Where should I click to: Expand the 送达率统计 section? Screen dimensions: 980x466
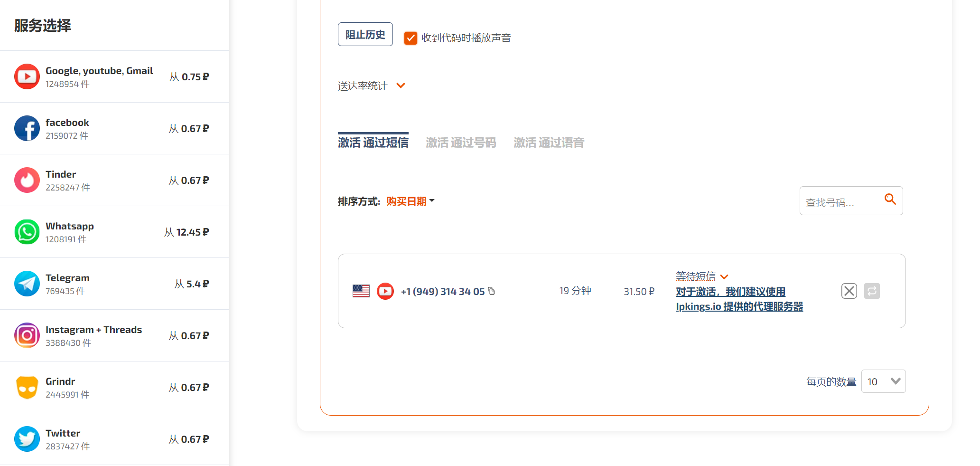click(x=371, y=86)
